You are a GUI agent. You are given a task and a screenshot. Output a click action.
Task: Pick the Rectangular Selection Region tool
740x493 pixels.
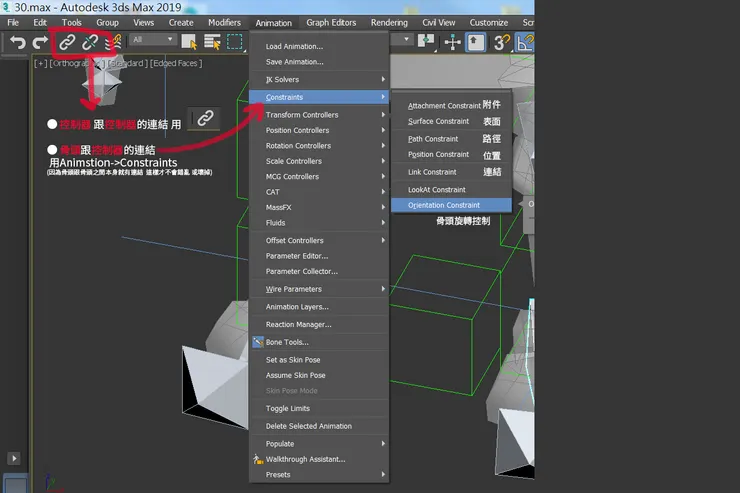pyautogui.click(x=235, y=41)
